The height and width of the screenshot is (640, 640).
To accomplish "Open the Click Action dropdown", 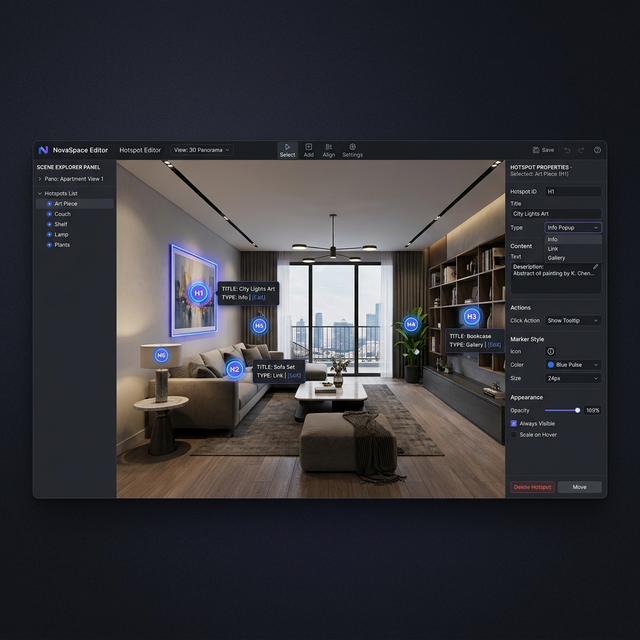I will click(573, 321).
